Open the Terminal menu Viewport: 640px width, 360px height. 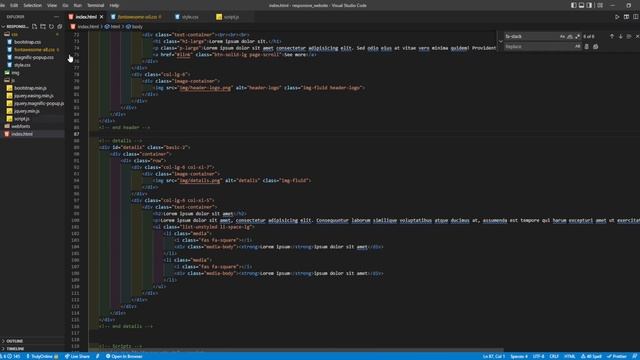point(96,5)
